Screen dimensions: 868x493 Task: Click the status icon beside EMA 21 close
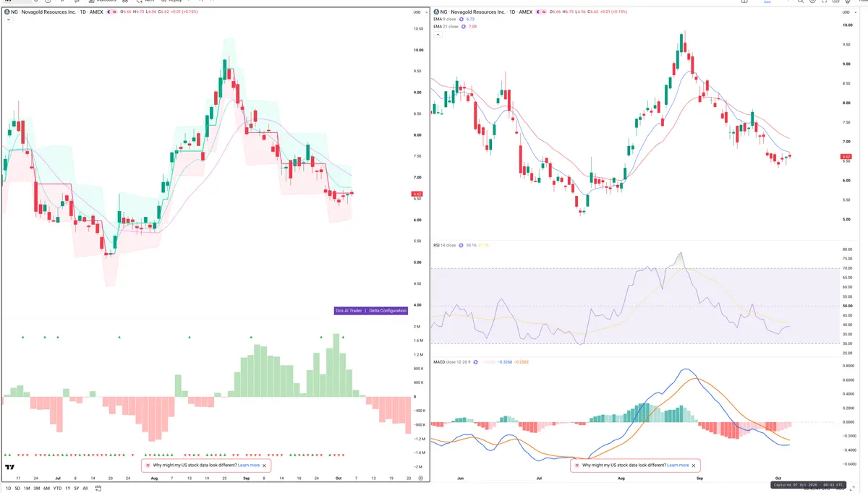[464, 27]
